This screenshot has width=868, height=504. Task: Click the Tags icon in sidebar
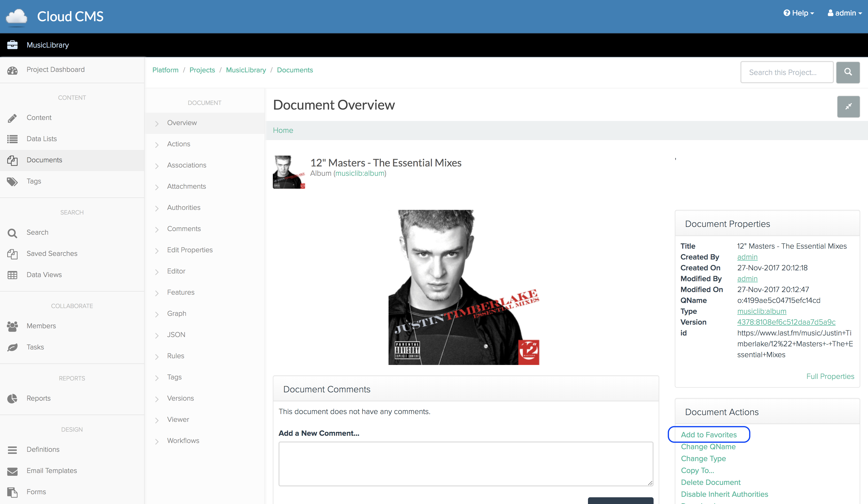pos(12,182)
